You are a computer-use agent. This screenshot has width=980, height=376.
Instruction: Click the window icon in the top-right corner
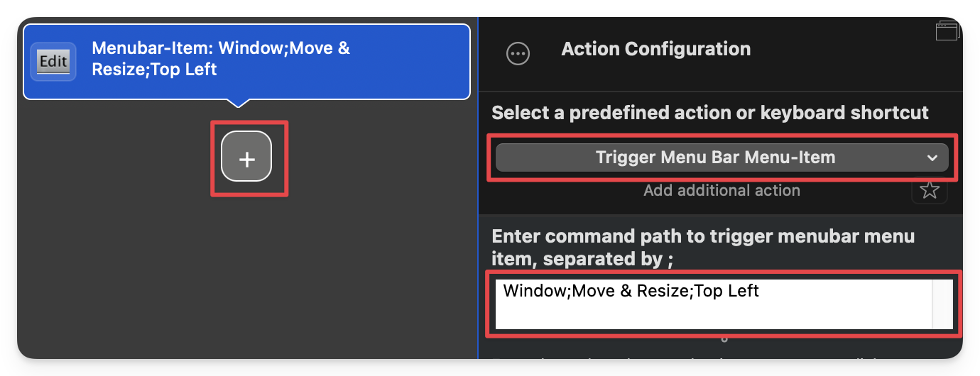pos(947,30)
